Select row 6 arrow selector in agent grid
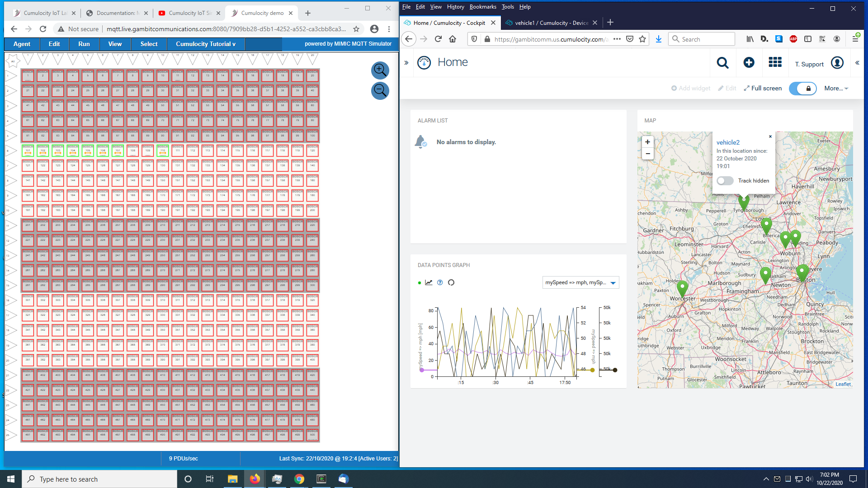Image resolution: width=868 pixels, height=488 pixels. point(11,151)
